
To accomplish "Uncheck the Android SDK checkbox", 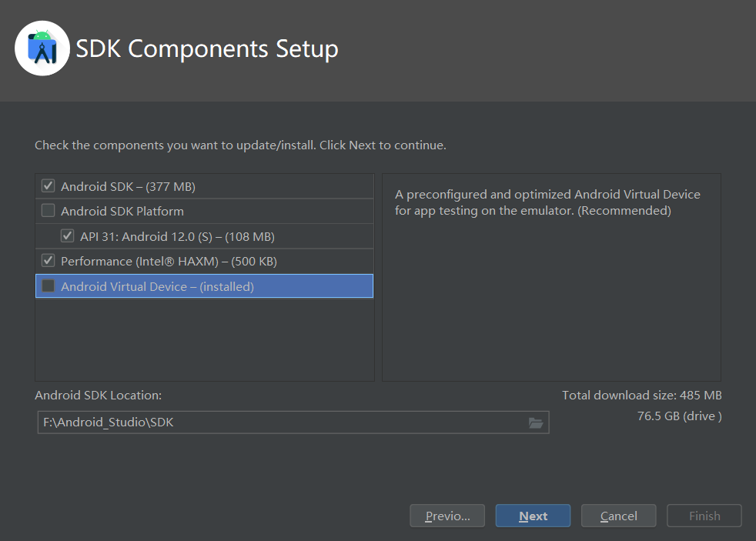I will click(49, 186).
